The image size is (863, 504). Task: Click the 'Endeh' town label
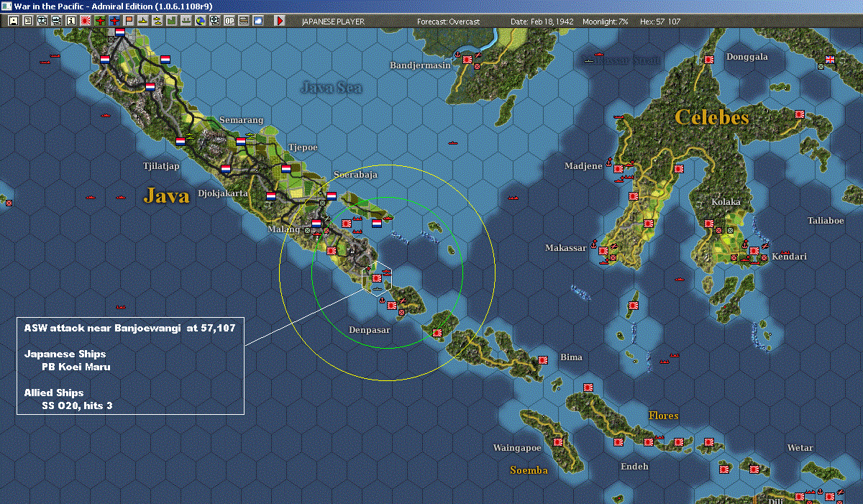pos(634,467)
